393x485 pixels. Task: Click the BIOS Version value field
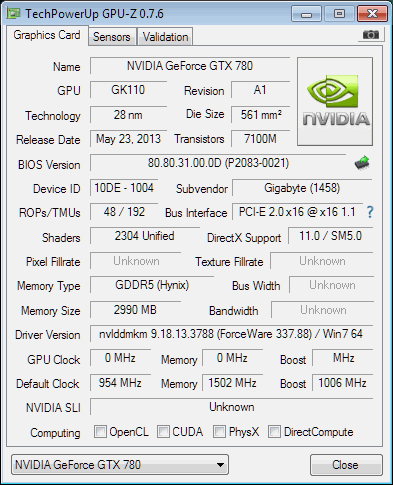click(x=218, y=163)
